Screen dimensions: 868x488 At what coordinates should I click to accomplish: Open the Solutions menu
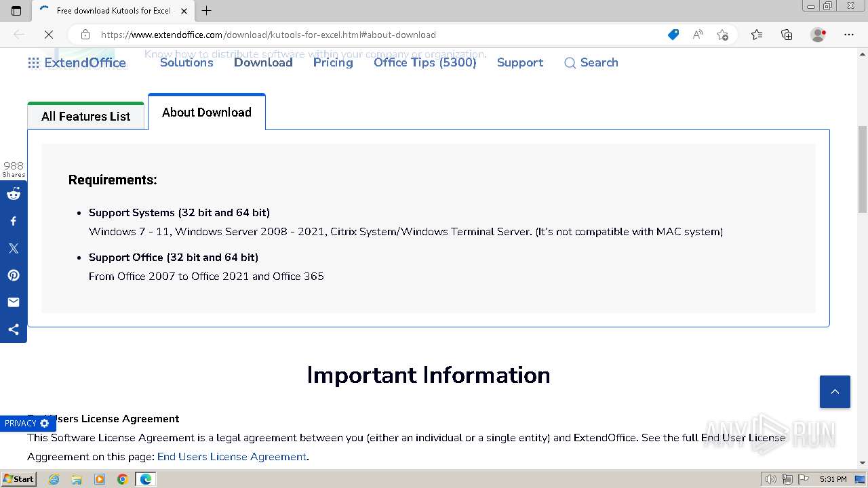[x=186, y=62]
